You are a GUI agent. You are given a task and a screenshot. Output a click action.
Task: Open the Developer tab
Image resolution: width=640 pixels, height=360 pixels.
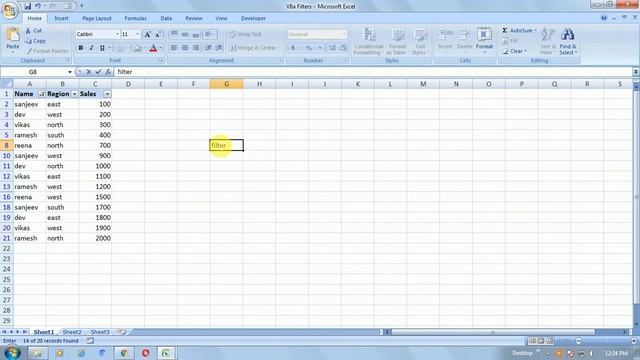point(253,18)
